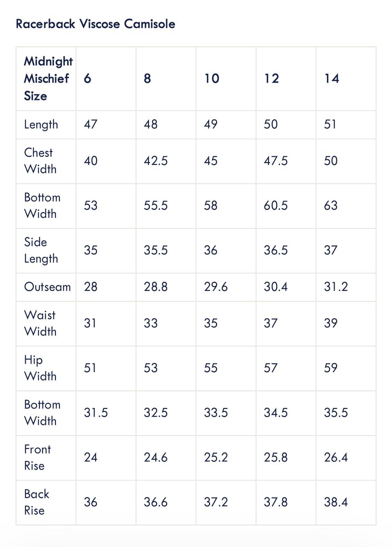Select the Back Rise row label
Image resolution: width=392 pixels, height=547 pixels.
click(x=36, y=502)
